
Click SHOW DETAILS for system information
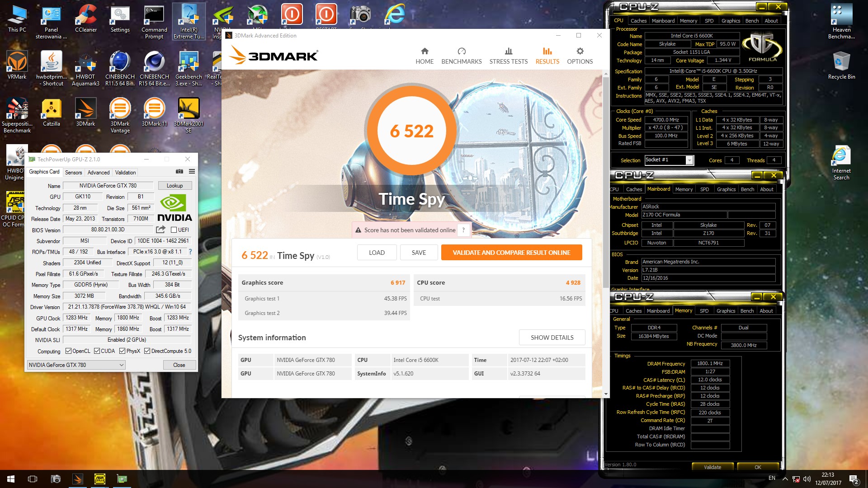click(552, 338)
